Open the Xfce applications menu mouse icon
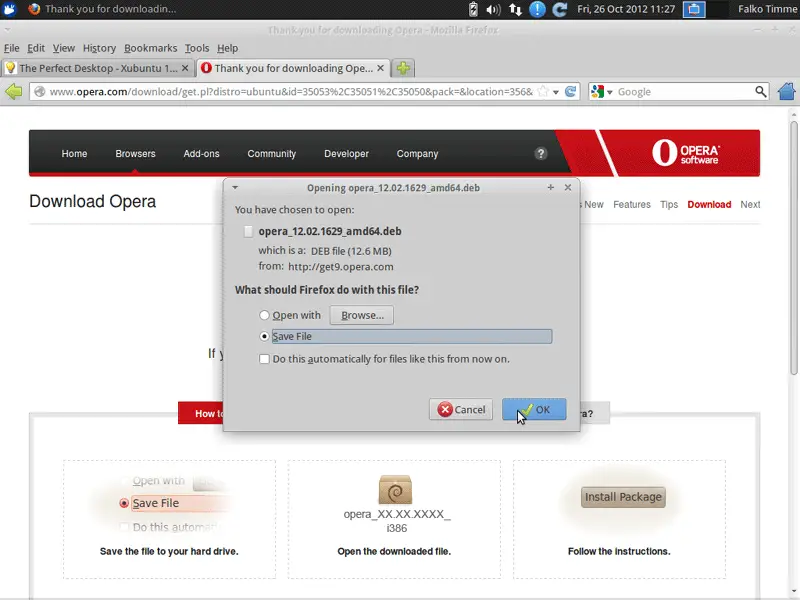This screenshot has width=800, height=600. (x=10, y=9)
